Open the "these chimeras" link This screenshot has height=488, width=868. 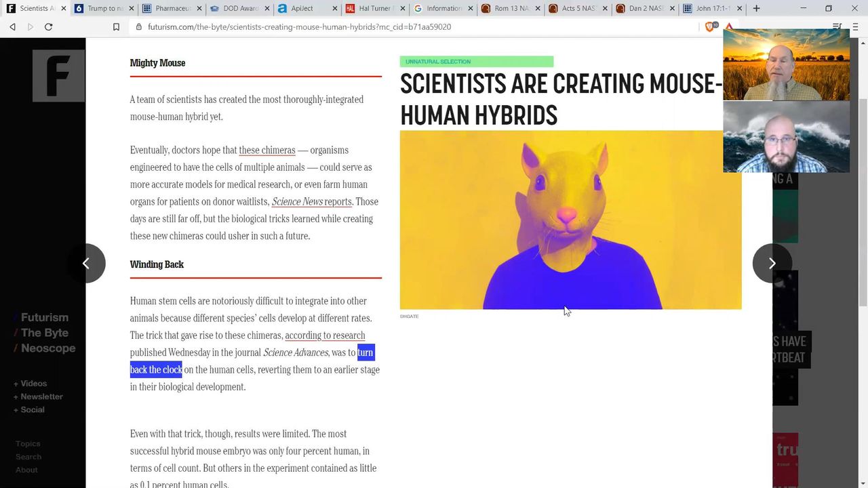267,150
